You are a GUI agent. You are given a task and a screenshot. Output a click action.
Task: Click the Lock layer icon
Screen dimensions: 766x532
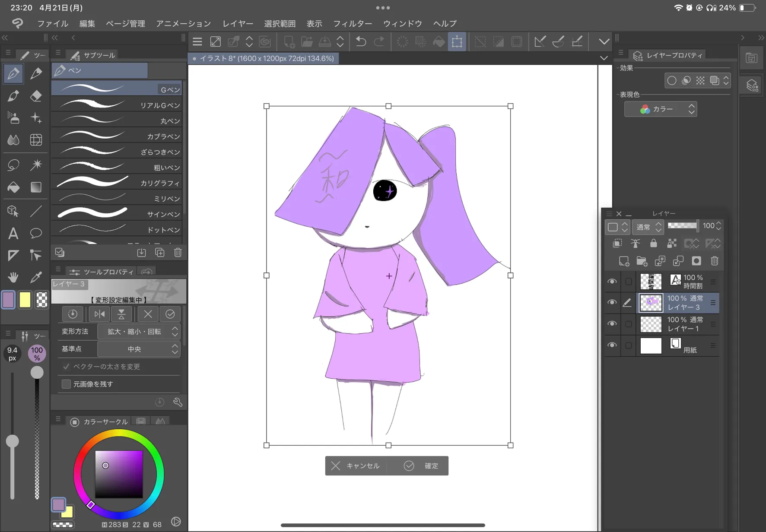[653, 244]
